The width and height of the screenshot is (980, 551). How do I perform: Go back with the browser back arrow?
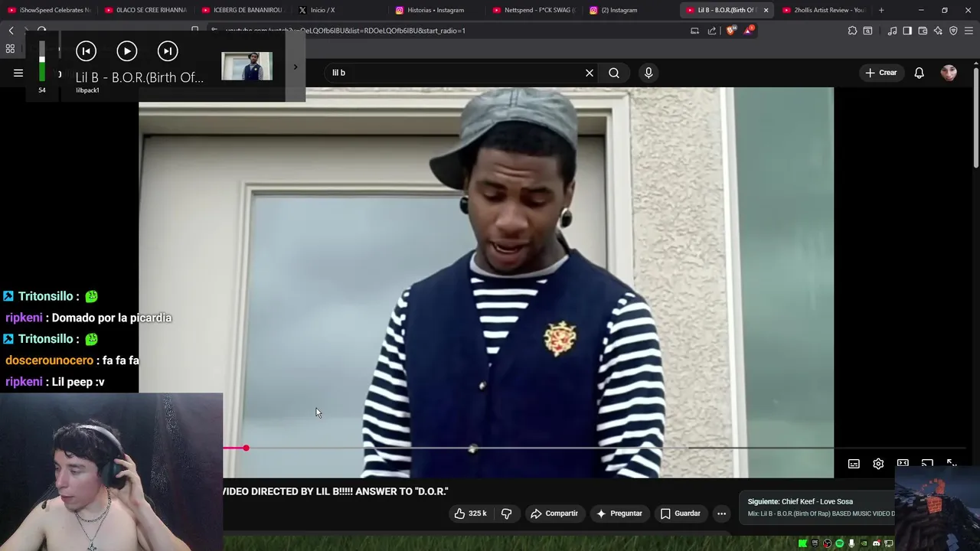pyautogui.click(x=11, y=31)
